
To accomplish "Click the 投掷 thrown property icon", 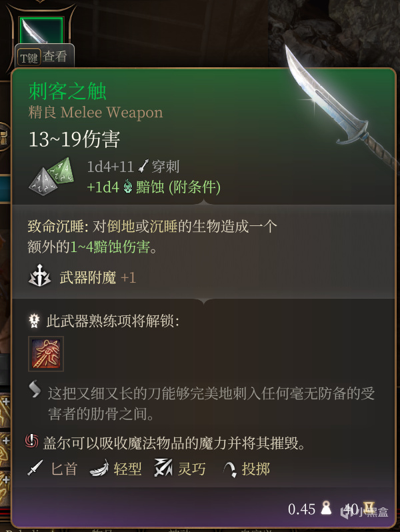I will (231, 469).
